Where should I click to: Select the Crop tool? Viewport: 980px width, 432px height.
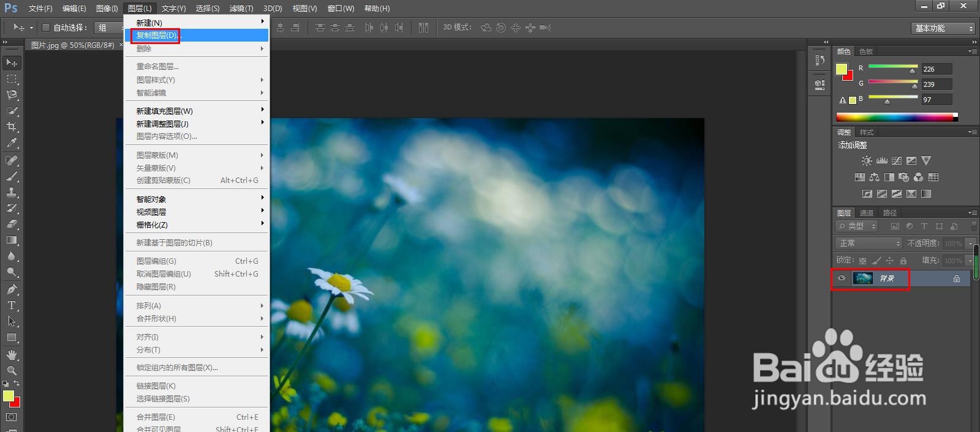click(x=12, y=127)
